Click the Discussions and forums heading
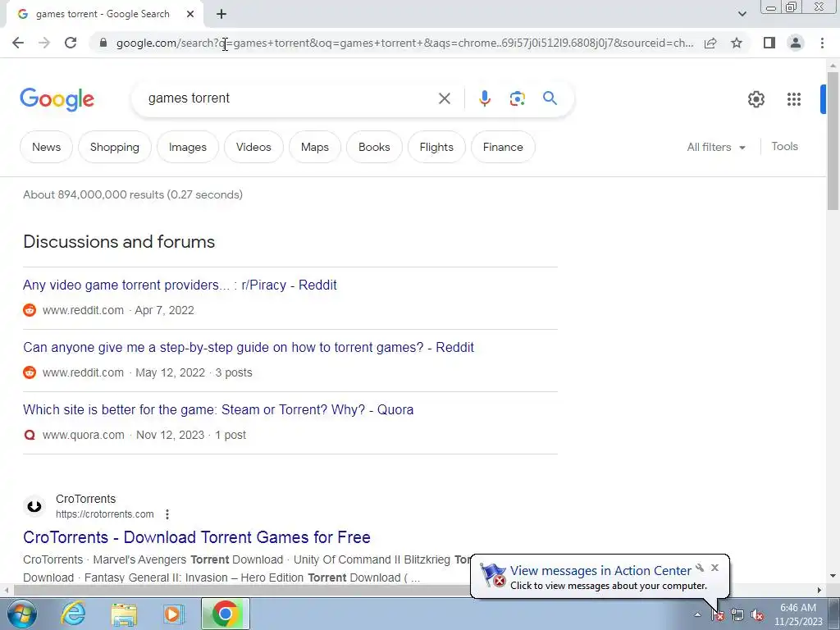This screenshot has width=840, height=630. (119, 242)
